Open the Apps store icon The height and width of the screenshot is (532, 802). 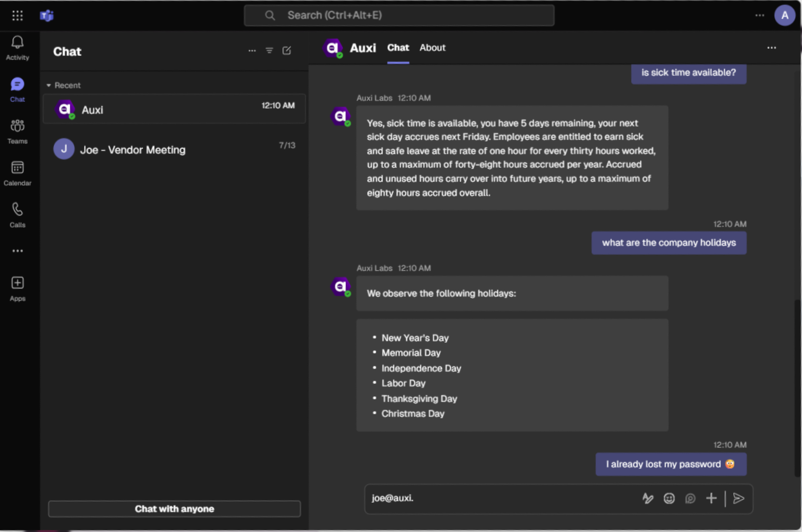tap(17, 288)
